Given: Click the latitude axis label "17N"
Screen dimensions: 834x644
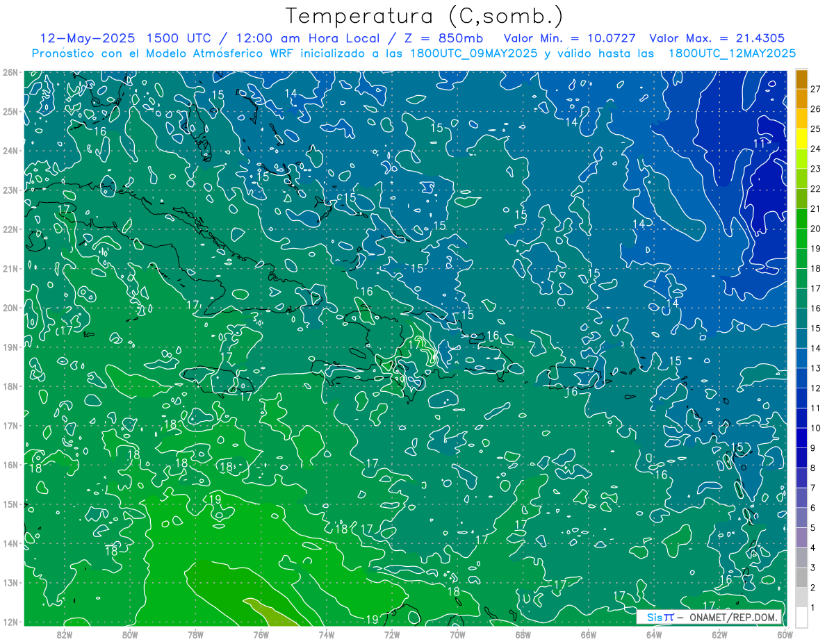Looking at the screenshot, I should click(10, 426).
